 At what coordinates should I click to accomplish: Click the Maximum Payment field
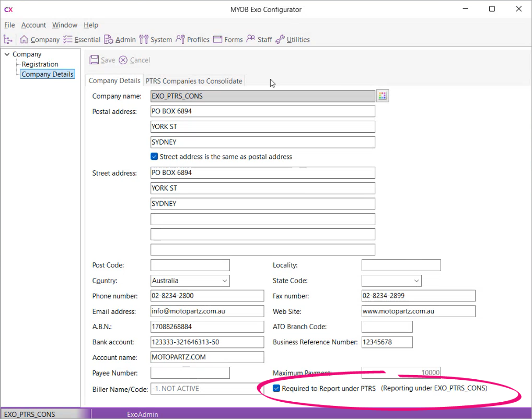[x=401, y=373]
